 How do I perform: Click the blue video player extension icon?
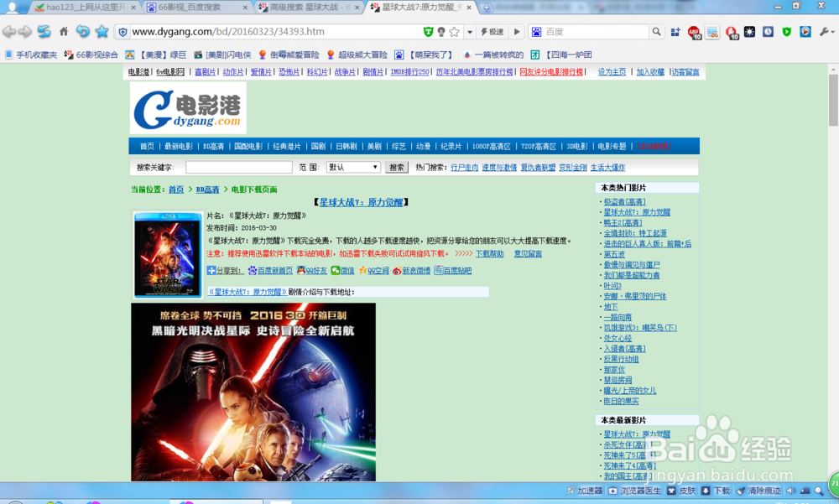tap(805, 32)
